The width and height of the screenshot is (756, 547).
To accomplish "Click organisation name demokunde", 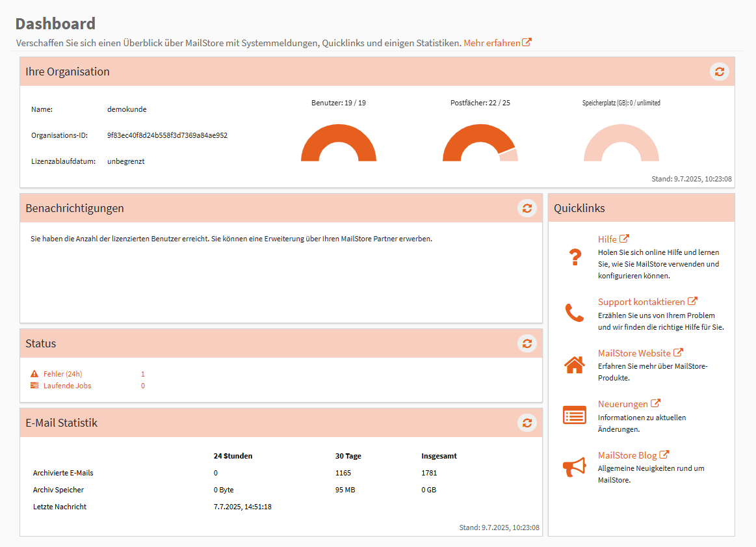I will point(127,109).
